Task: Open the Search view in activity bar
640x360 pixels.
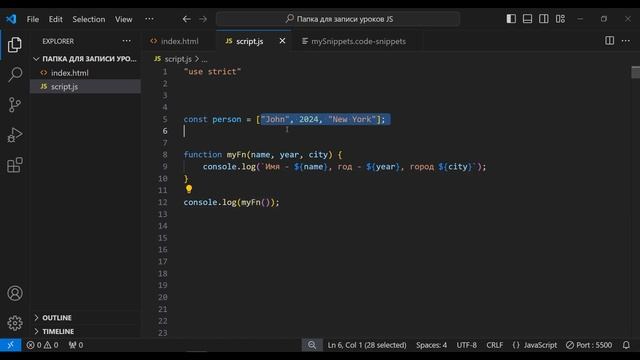Action: tap(15, 75)
